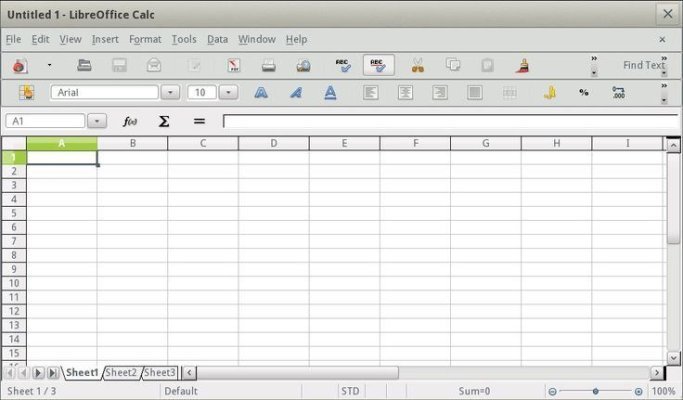This screenshot has width=683, height=400.
Task: Open the View menu
Action: point(70,39)
